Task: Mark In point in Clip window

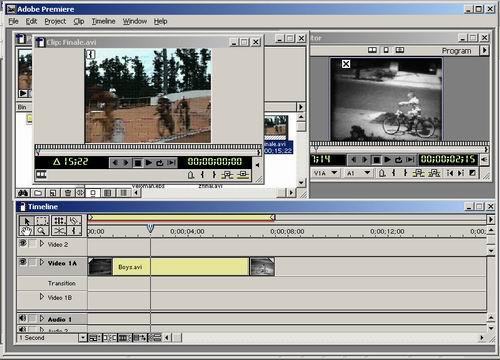Action: pos(202,174)
